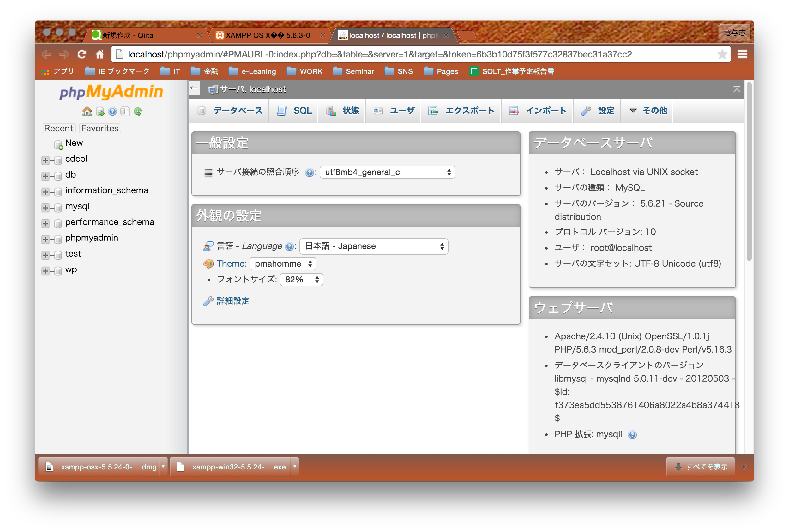Open the その他 more menu
The width and height of the screenshot is (789, 532).
point(647,111)
